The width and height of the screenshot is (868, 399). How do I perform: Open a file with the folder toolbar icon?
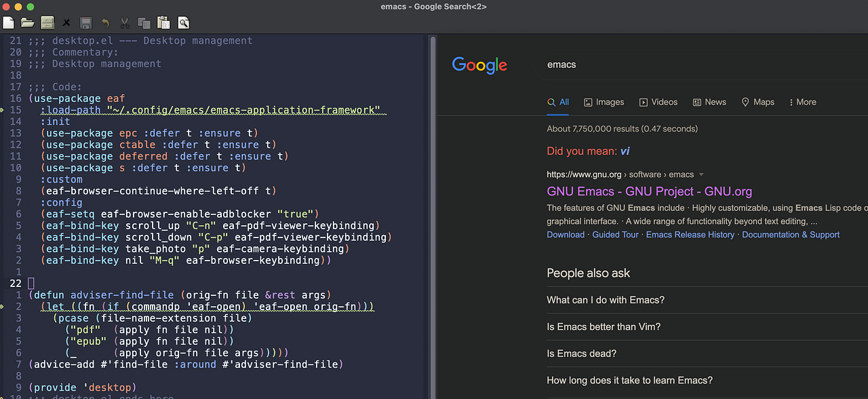coord(27,22)
